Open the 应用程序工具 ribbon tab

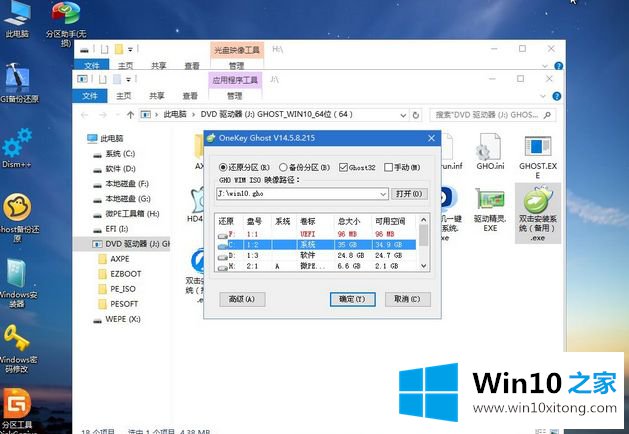[235, 80]
